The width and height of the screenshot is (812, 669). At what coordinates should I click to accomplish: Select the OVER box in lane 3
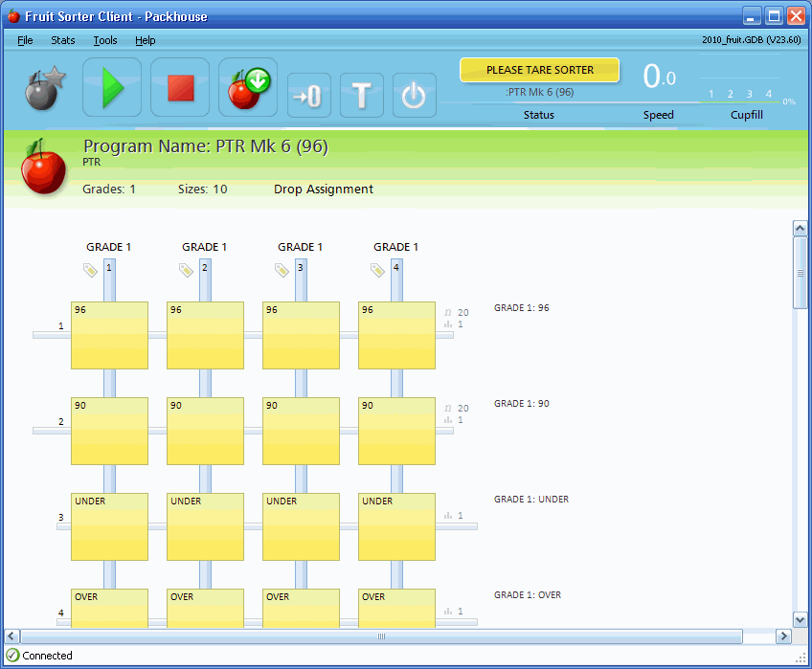(302, 609)
